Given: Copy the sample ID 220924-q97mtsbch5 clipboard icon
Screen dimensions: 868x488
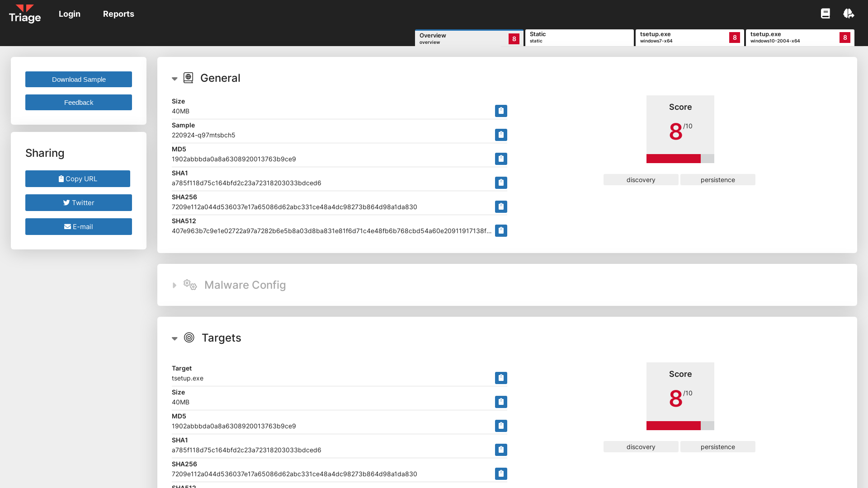Looking at the screenshot, I should point(501,135).
